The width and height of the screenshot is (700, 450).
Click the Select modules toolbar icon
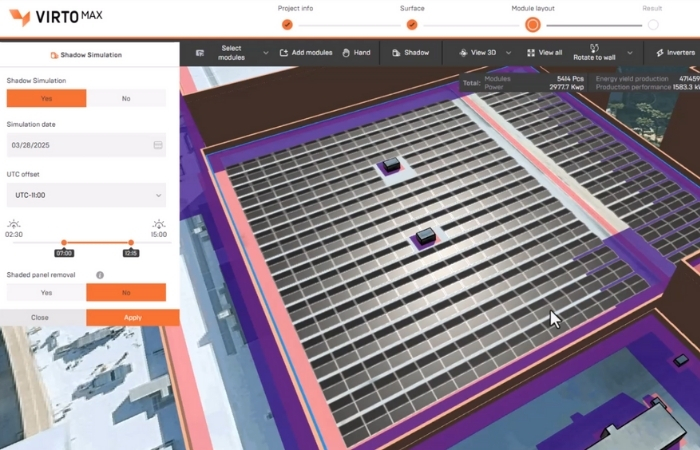click(x=201, y=52)
